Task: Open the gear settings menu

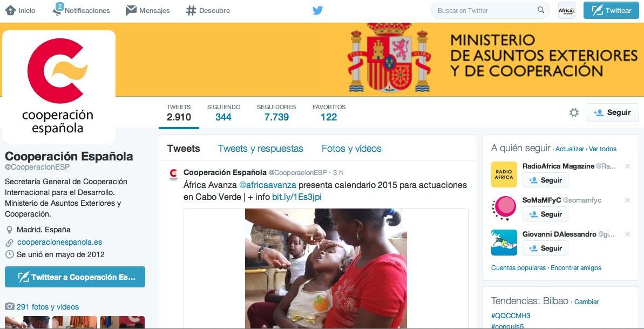Action: 574,113
